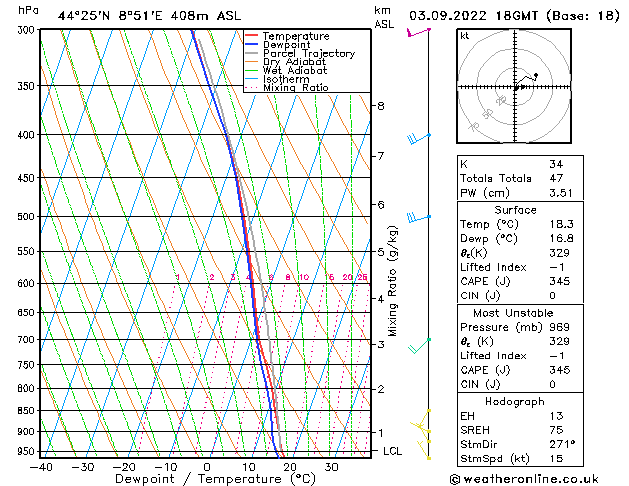The image size is (629, 486).
Task: Click the Surface section heading
Action: tap(515, 210)
